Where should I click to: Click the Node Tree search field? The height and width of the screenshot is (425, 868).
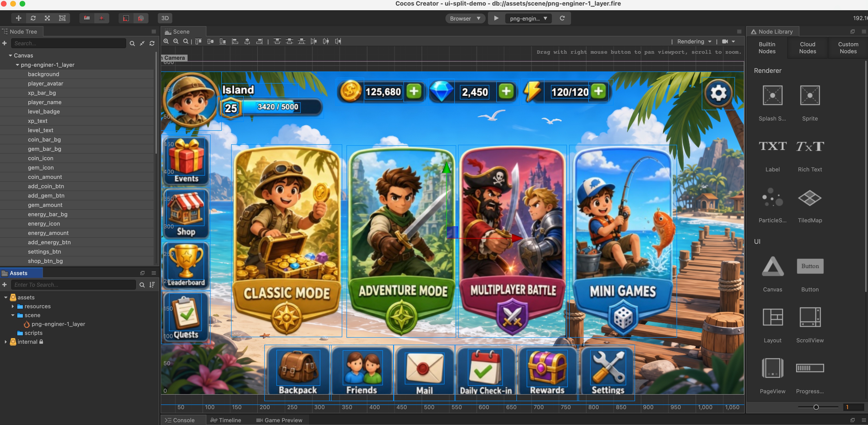(68, 43)
